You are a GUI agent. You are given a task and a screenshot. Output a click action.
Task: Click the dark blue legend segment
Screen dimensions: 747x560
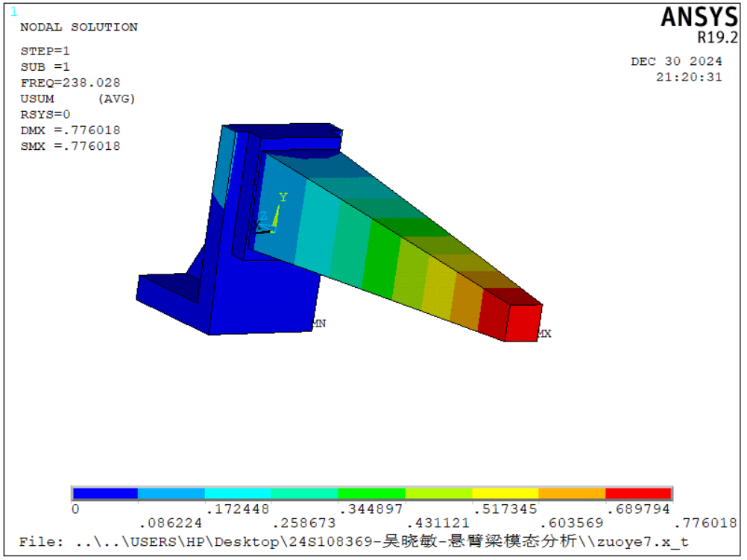point(105,494)
